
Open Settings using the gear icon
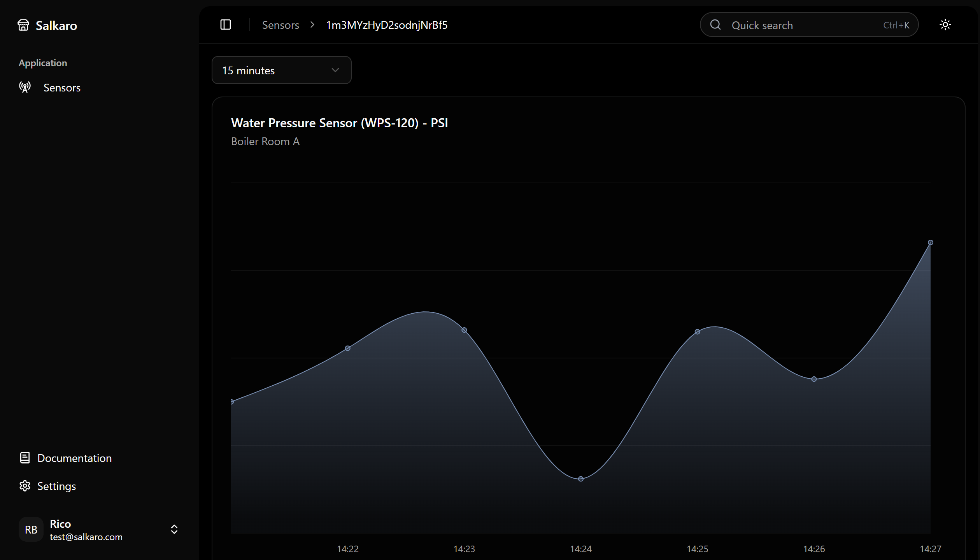24,486
